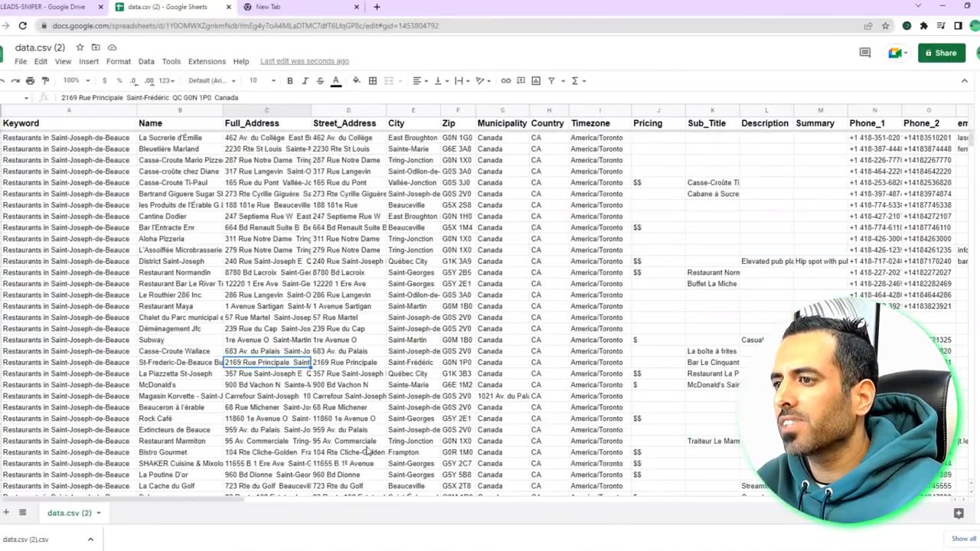Viewport: 980px width, 551px height.
Task: Click the Create a filter icon
Action: pos(553,80)
